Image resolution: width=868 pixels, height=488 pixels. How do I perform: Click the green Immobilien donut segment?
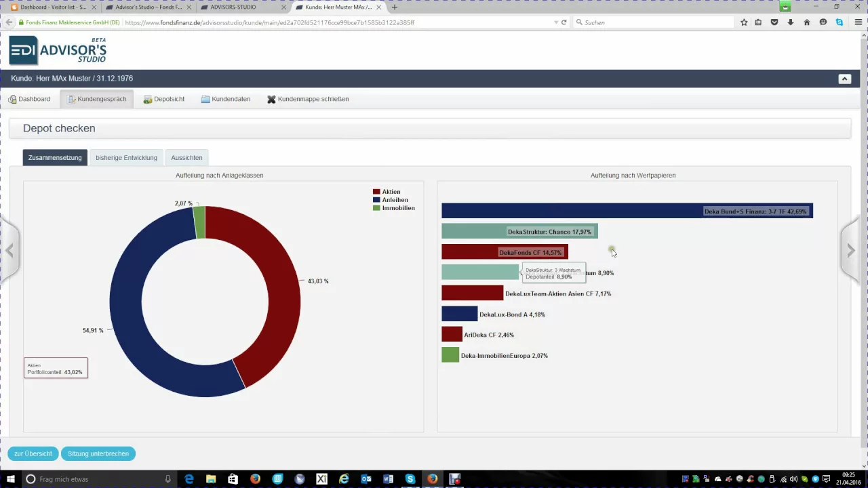199,222
